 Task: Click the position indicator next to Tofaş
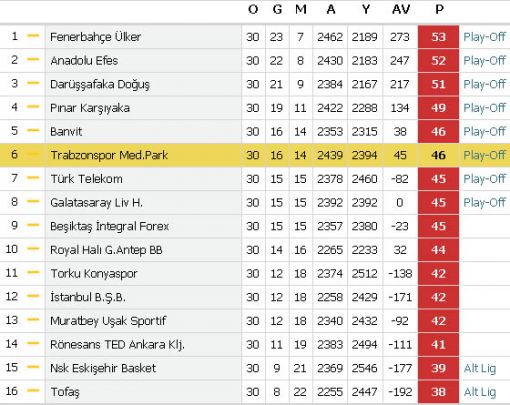pyautogui.click(x=33, y=391)
